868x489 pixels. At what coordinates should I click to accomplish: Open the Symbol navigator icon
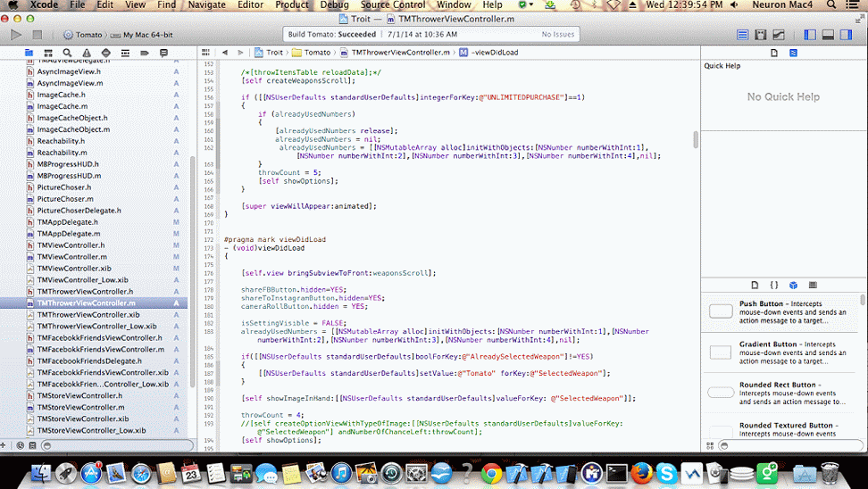tap(48, 54)
